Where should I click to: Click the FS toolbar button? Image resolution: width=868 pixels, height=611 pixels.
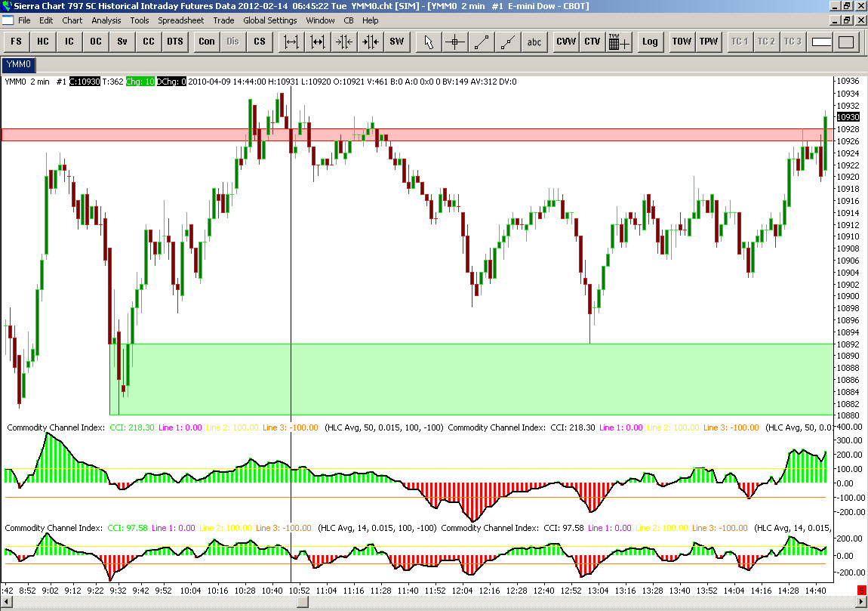[x=16, y=42]
